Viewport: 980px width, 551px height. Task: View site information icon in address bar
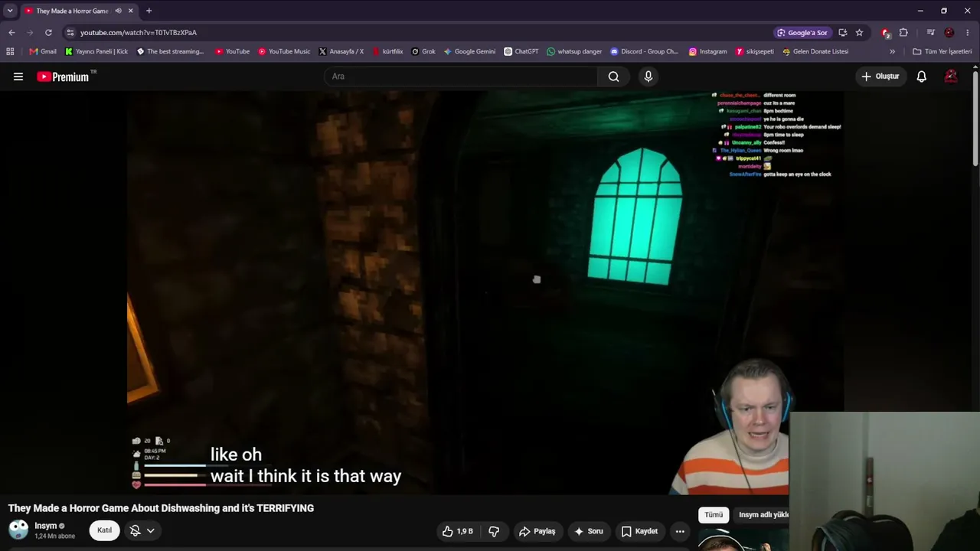(x=70, y=33)
